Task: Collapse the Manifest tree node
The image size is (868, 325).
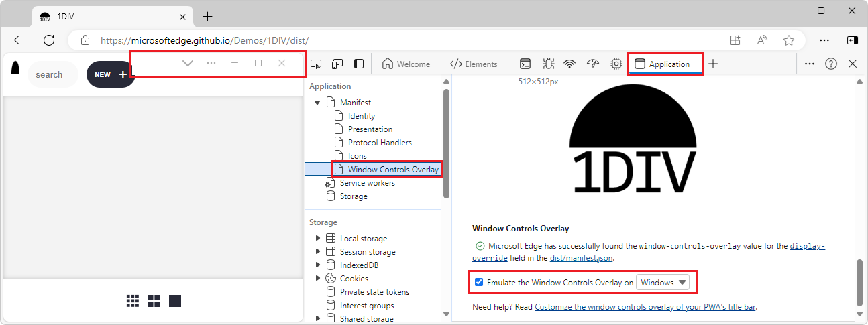Action: click(x=317, y=103)
